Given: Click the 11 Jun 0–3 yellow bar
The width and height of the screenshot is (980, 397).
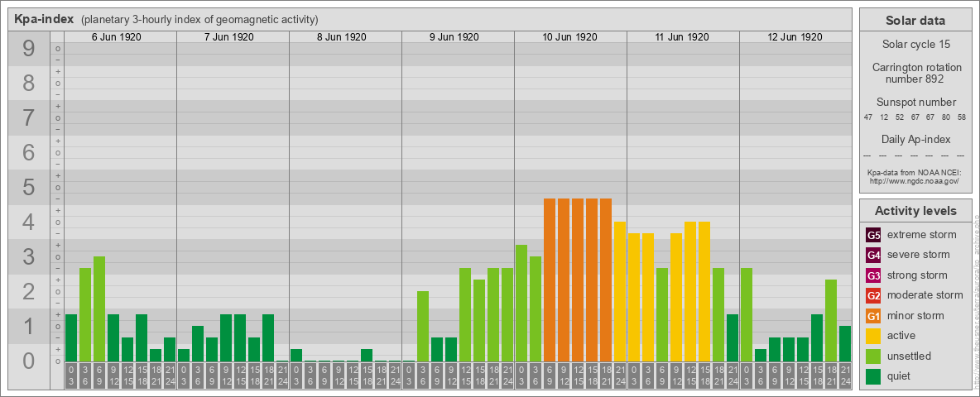Looking at the screenshot, I should point(634,297).
